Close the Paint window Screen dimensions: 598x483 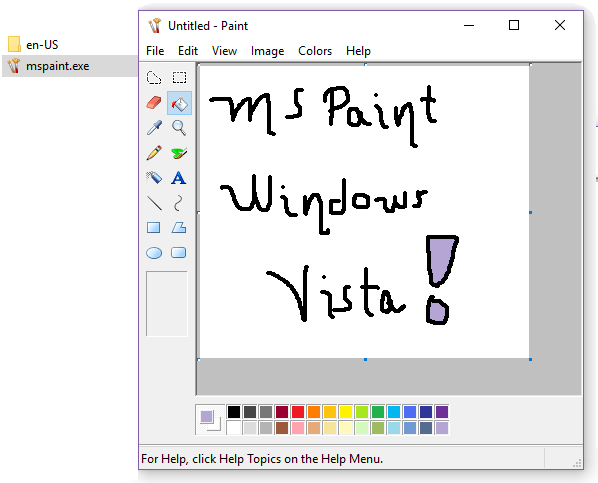pos(559,26)
